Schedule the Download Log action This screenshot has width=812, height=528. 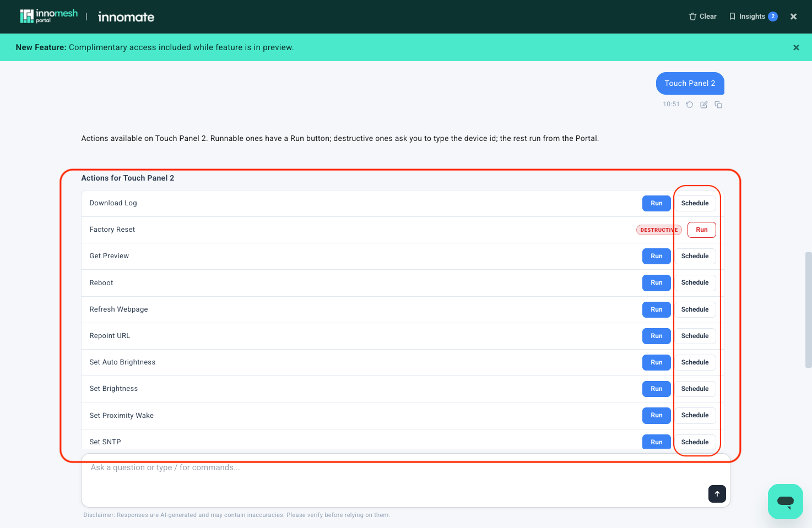(695, 203)
